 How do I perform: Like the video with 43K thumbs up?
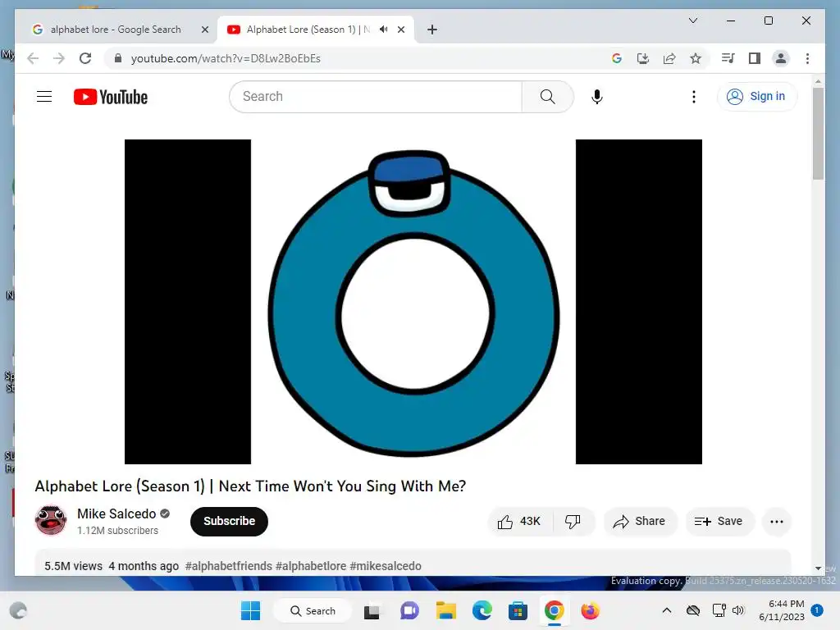point(519,521)
